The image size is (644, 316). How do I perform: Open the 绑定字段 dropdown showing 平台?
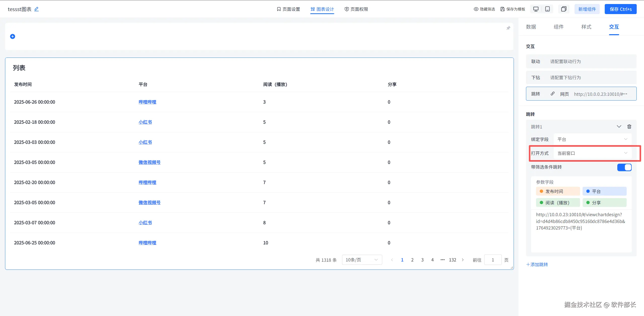pos(592,139)
